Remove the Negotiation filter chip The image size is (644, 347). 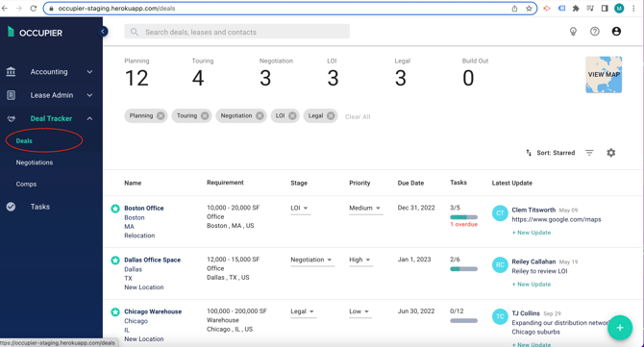(x=260, y=115)
